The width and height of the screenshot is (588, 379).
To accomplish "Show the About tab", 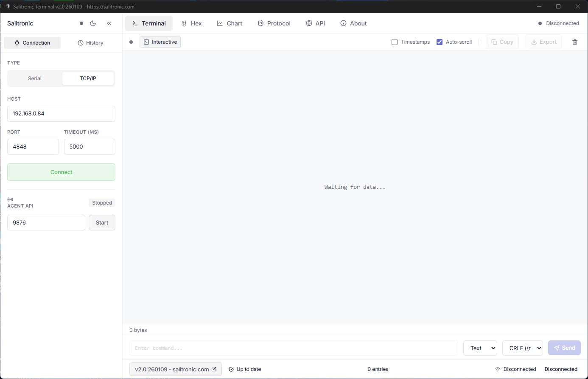I will pos(353,23).
